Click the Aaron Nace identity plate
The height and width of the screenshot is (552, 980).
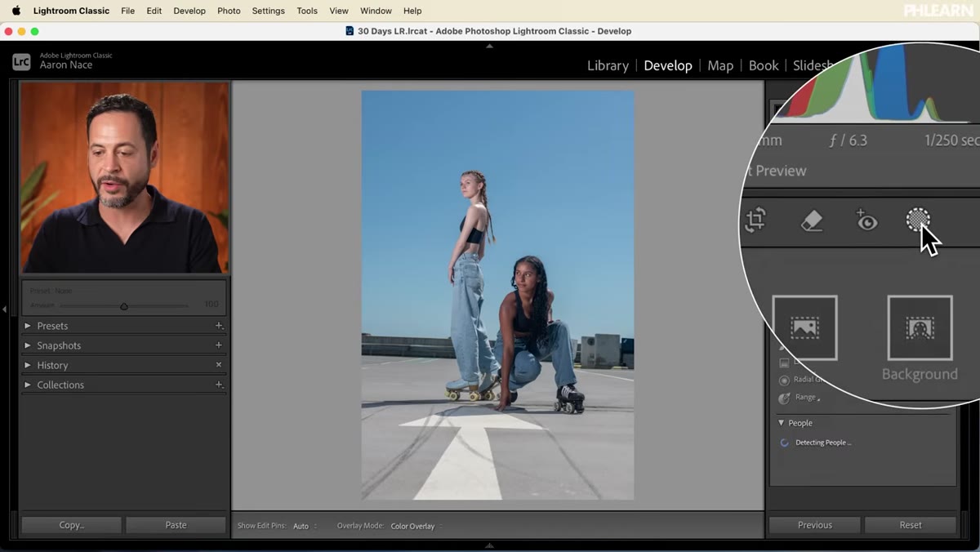coord(66,65)
